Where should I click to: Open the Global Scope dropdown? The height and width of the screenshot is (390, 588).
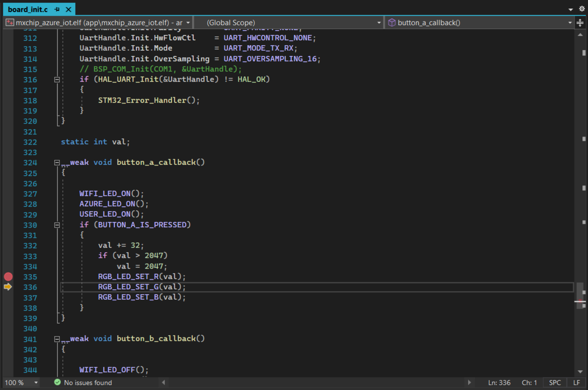click(379, 23)
